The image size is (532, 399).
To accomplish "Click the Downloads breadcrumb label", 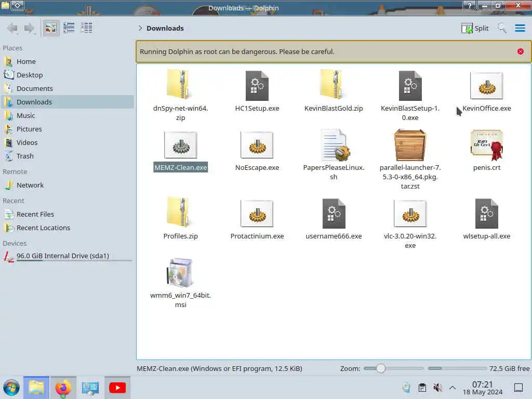I will (x=165, y=28).
